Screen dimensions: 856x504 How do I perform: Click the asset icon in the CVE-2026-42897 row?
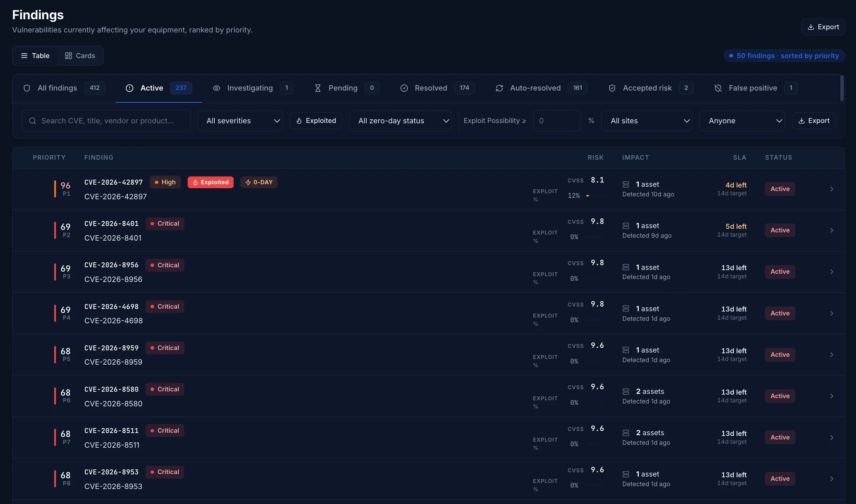[626, 184]
